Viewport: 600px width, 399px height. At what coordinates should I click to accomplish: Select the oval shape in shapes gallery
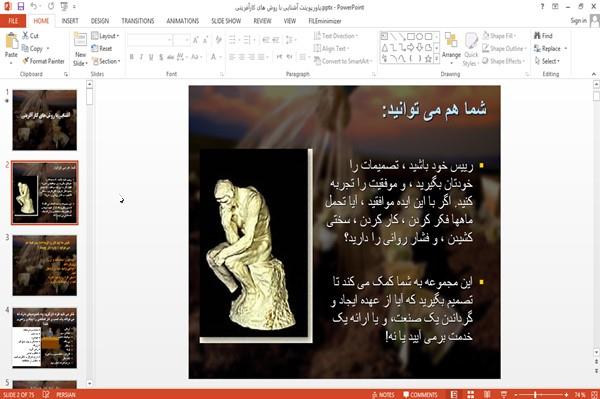tap(419, 36)
